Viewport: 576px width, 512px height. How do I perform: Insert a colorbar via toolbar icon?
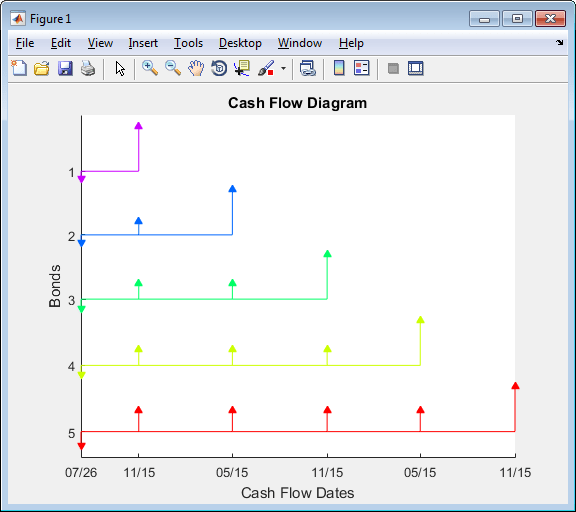[x=339, y=68]
